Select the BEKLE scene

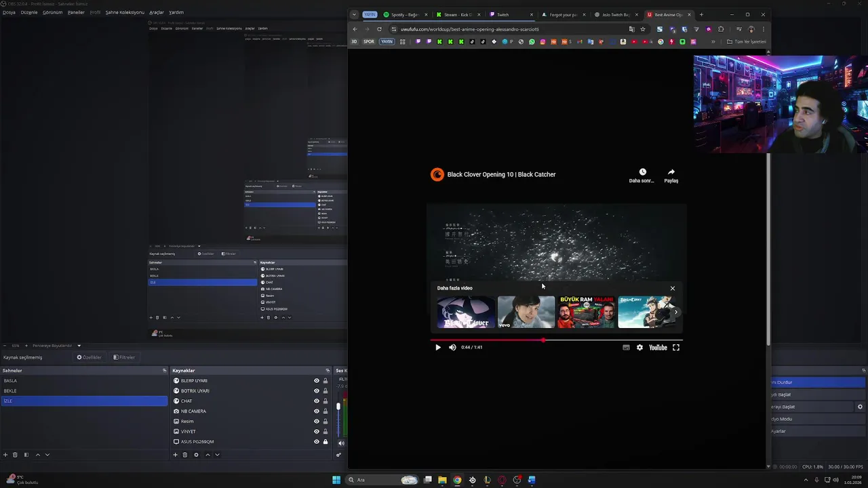tap(84, 390)
